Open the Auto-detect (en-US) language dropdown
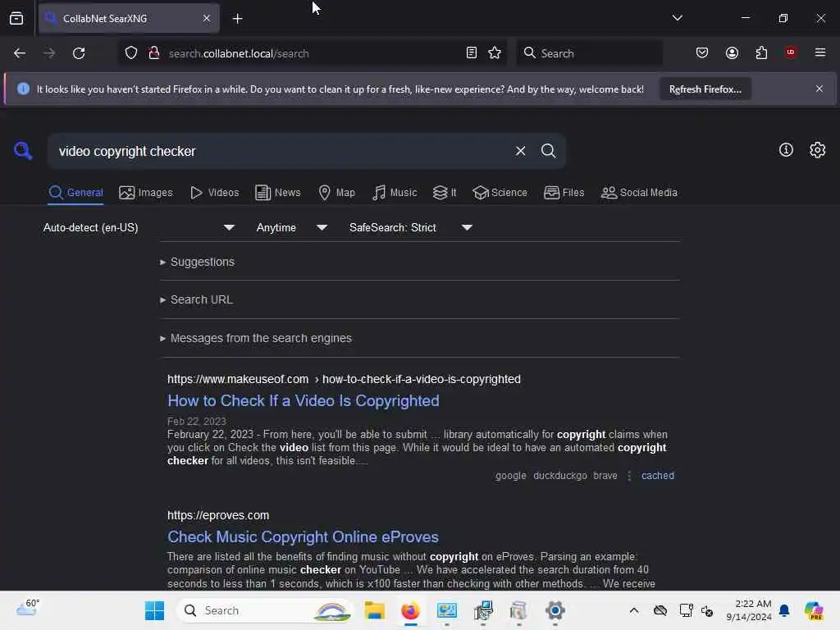This screenshot has height=630, width=840. [139, 228]
